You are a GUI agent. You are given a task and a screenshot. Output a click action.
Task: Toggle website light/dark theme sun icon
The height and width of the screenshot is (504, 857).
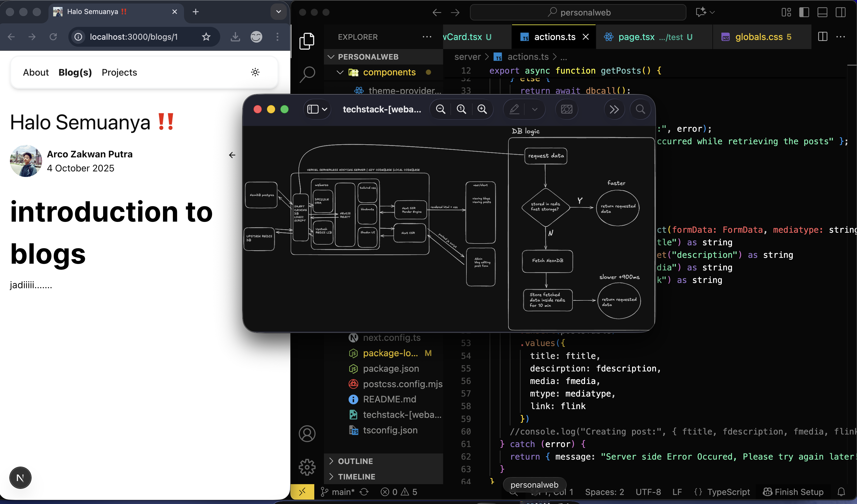(255, 72)
